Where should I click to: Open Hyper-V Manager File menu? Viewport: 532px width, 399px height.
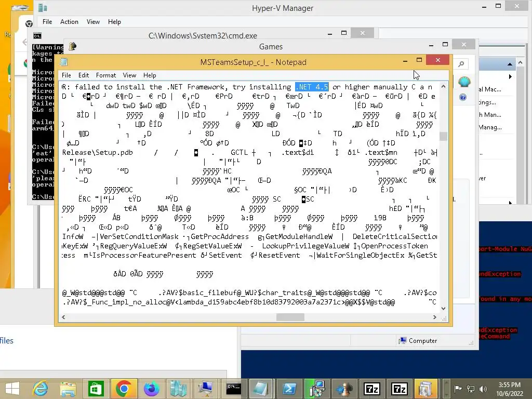pos(47,22)
